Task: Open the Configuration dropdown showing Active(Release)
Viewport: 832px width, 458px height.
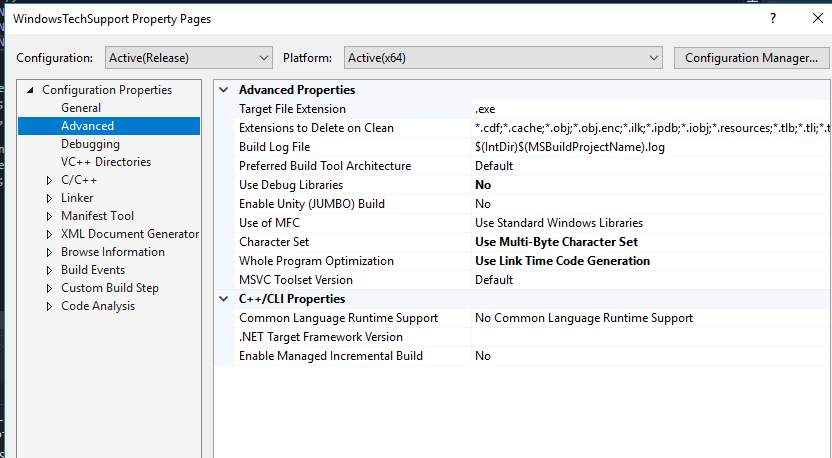Action: point(188,58)
